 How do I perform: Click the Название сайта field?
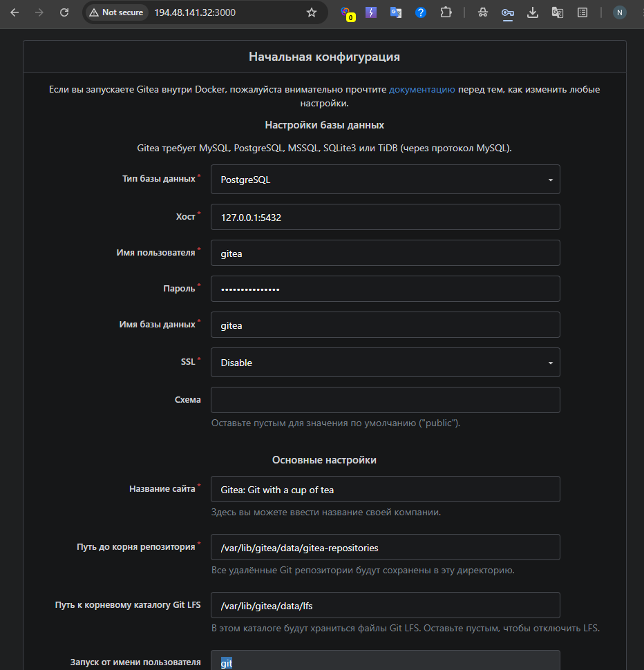coord(386,489)
